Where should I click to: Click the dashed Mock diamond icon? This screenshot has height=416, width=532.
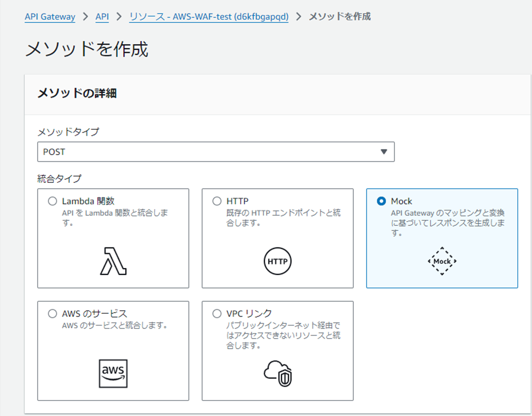[442, 261]
